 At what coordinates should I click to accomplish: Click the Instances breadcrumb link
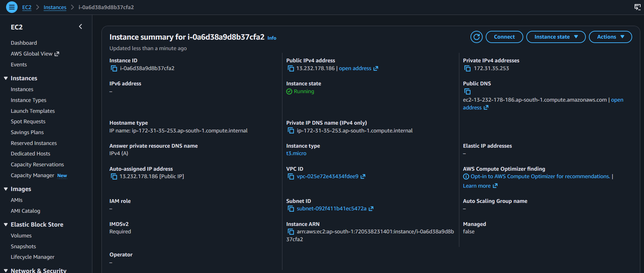(55, 7)
